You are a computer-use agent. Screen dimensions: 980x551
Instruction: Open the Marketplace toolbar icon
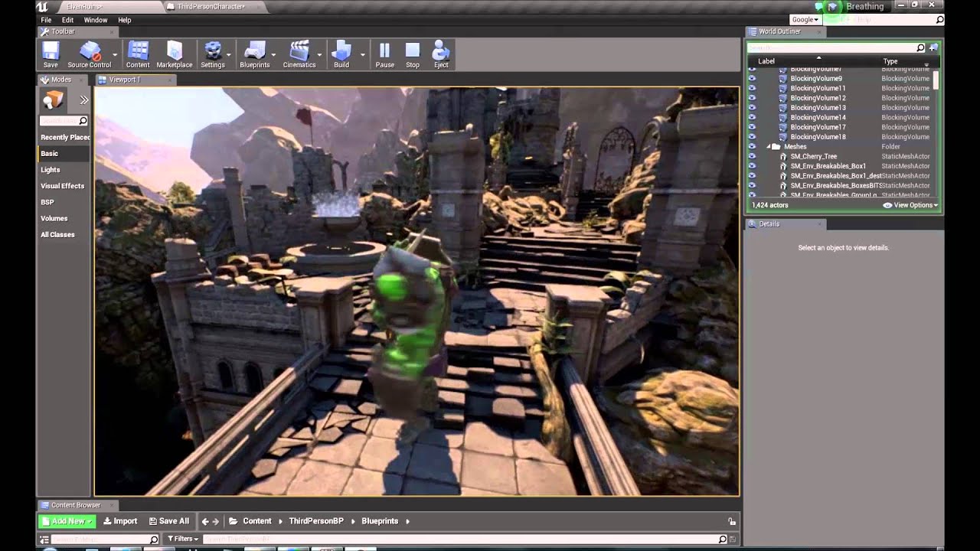(x=175, y=54)
